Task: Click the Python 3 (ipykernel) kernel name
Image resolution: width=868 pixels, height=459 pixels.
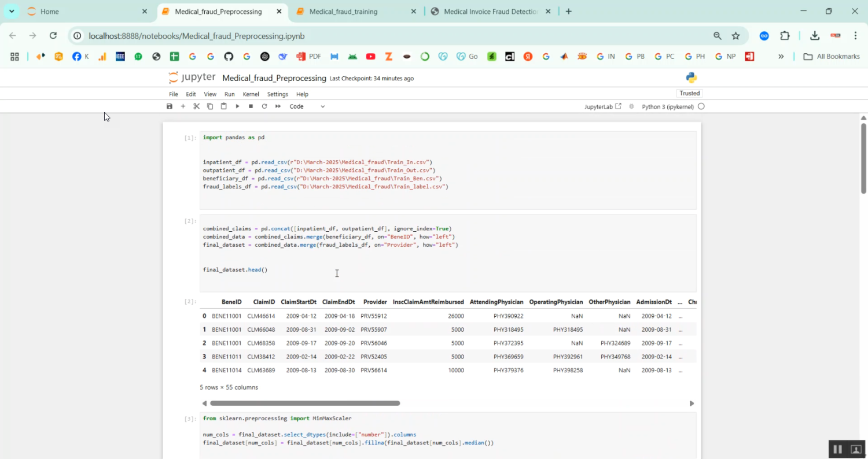Action: (x=667, y=106)
